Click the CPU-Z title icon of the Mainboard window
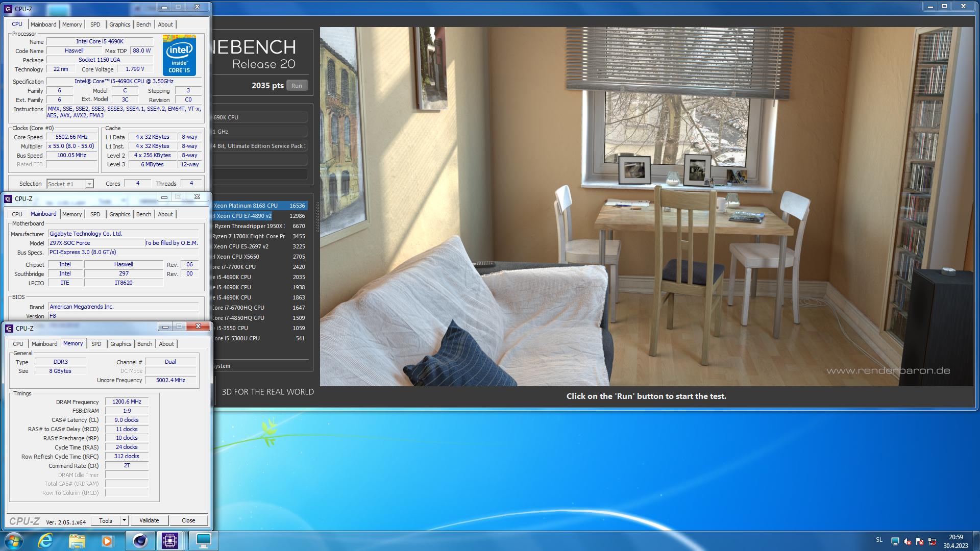This screenshot has width=980, height=551. [x=8, y=199]
